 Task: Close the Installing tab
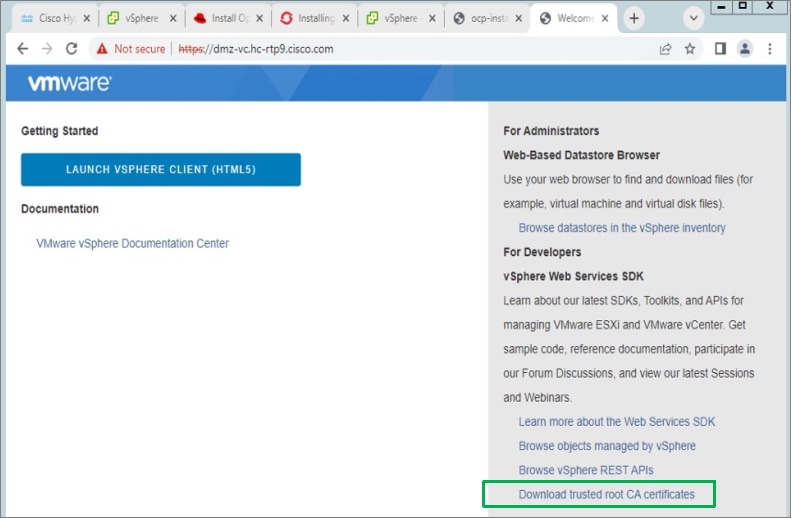click(346, 19)
